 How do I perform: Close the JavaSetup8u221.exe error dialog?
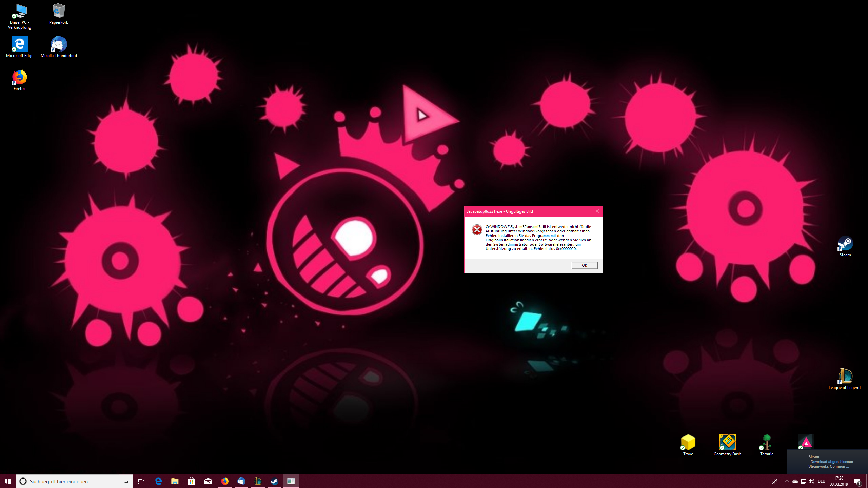[597, 211]
